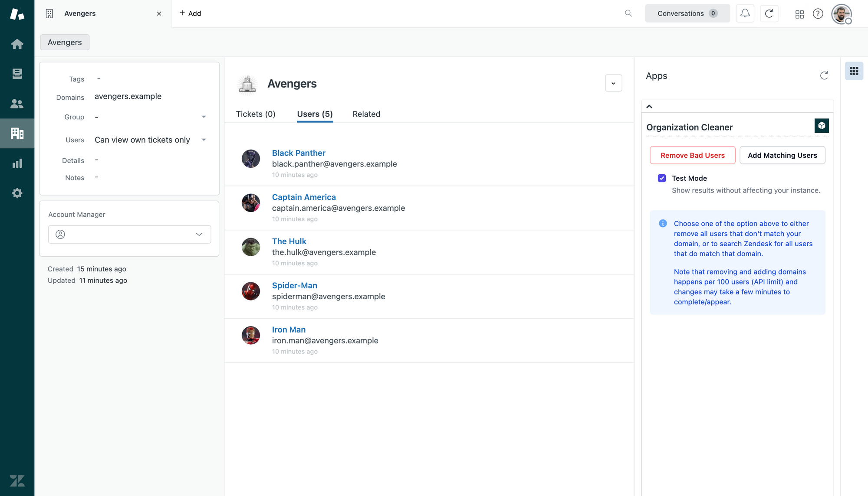
Task: Open Avengers organization options dropdown
Action: [x=613, y=83]
